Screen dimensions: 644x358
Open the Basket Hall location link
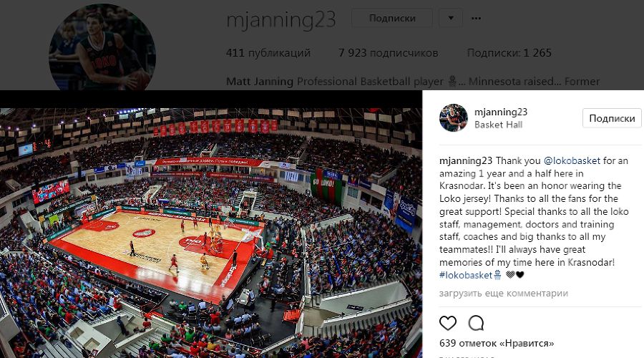point(498,125)
